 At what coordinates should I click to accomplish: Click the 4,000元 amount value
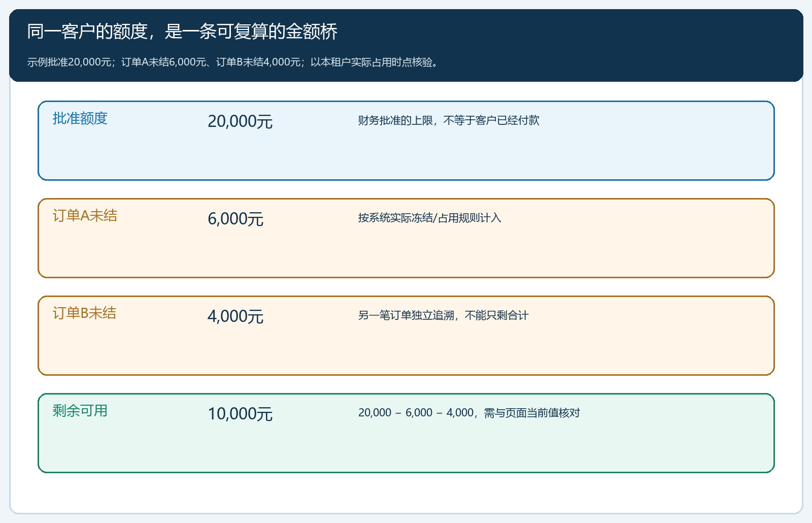[x=235, y=316]
